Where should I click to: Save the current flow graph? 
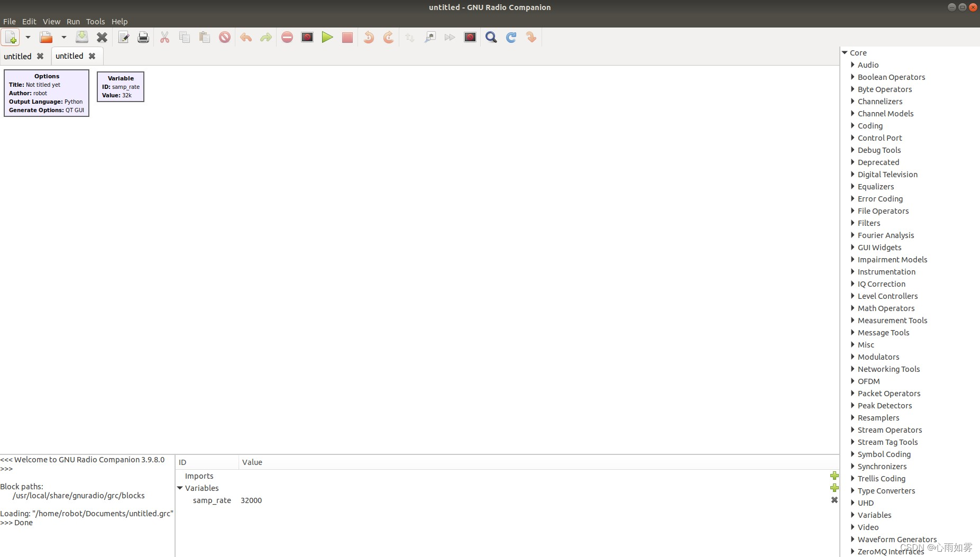82,37
